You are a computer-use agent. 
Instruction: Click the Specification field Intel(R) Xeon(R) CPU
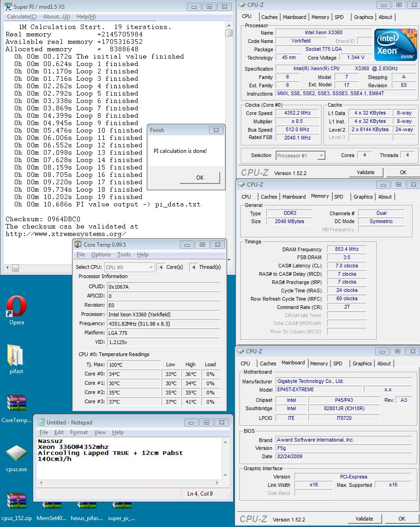click(x=346, y=68)
